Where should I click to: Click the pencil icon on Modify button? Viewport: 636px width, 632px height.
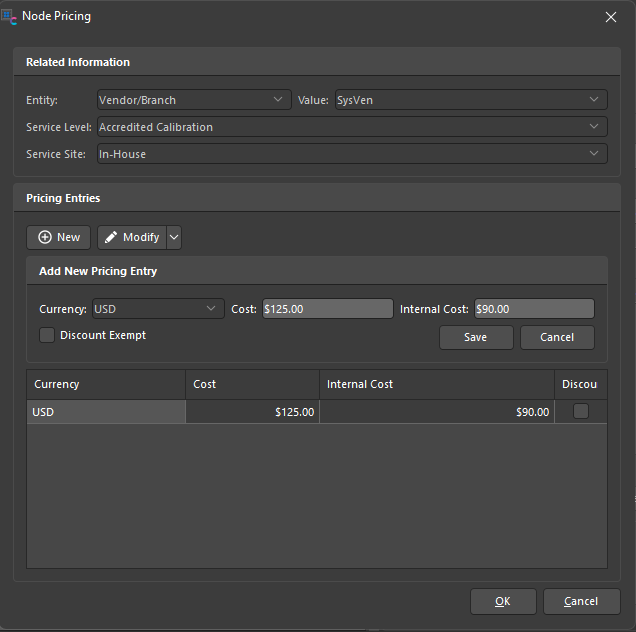click(111, 237)
